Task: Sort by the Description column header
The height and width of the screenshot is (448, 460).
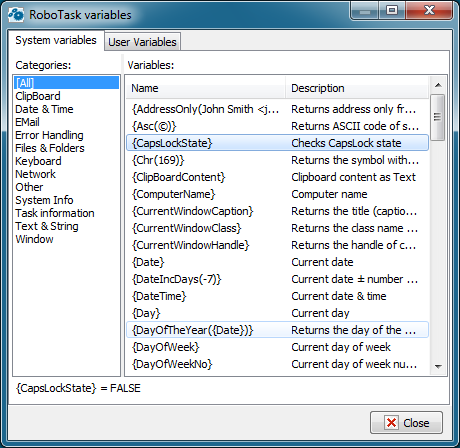Action: tap(357, 88)
